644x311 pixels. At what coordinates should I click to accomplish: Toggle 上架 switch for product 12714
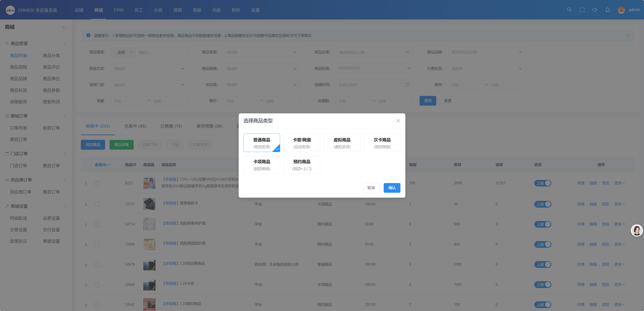click(x=543, y=224)
